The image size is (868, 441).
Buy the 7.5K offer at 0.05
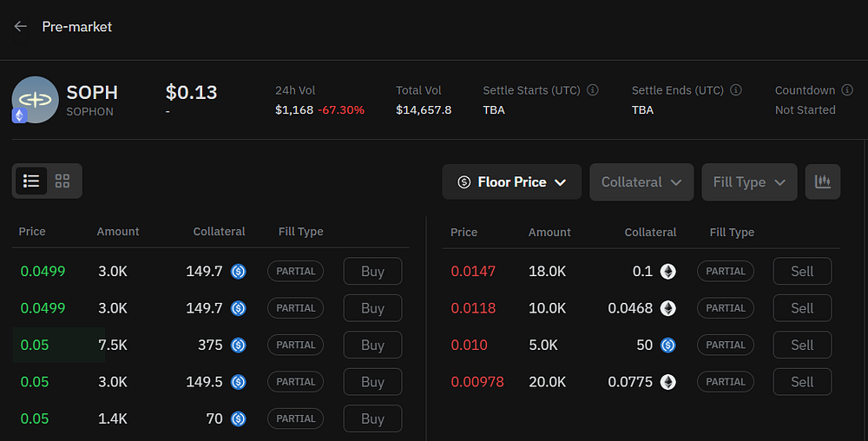click(372, 345)
